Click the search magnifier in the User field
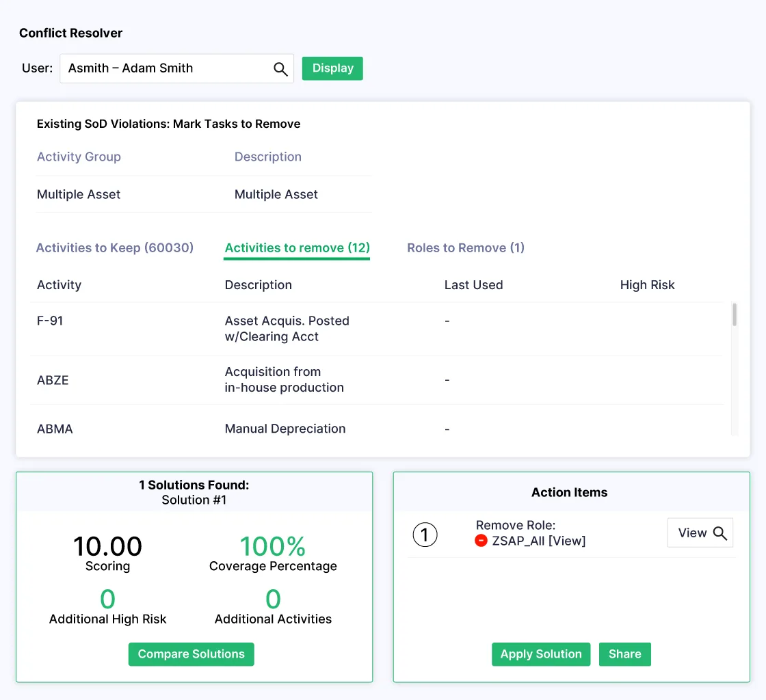The image size is (766, 700). [x=280, y=68]
